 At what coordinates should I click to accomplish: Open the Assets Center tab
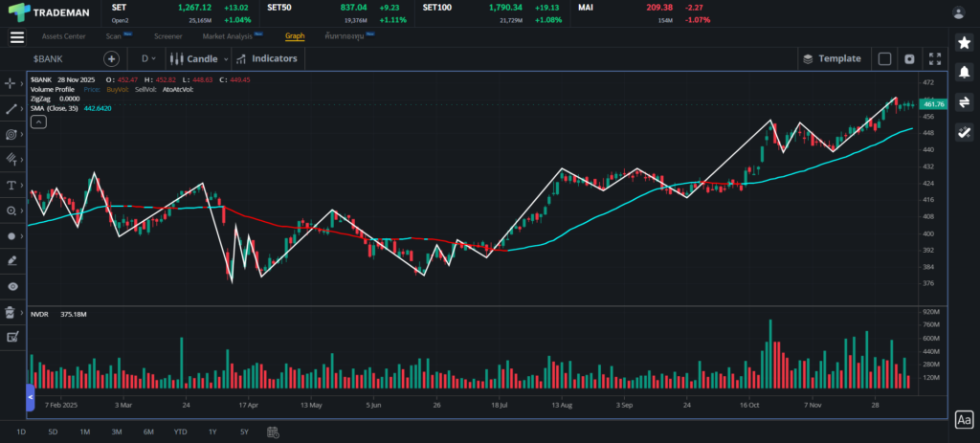64,36
